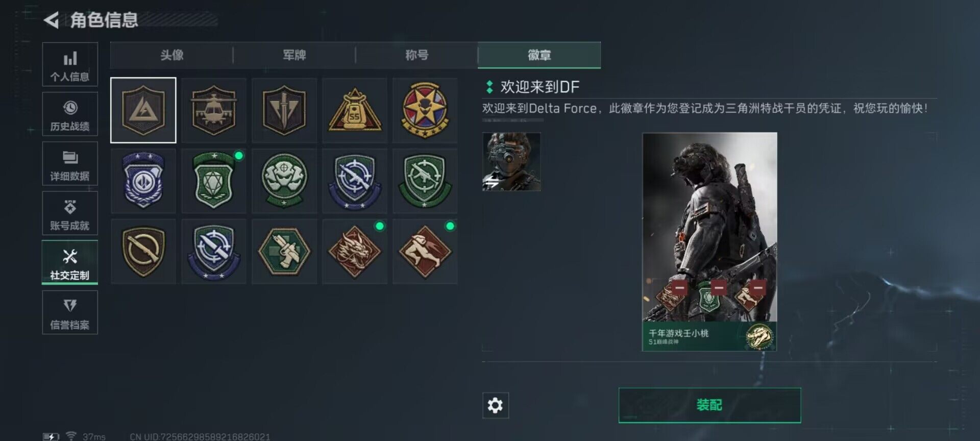980x441 pixels.
Task: Select the green diamond shield badge
Action: pos(214,181)
